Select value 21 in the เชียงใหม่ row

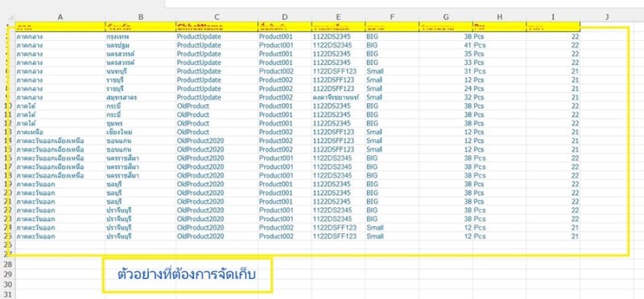(553, 132)
